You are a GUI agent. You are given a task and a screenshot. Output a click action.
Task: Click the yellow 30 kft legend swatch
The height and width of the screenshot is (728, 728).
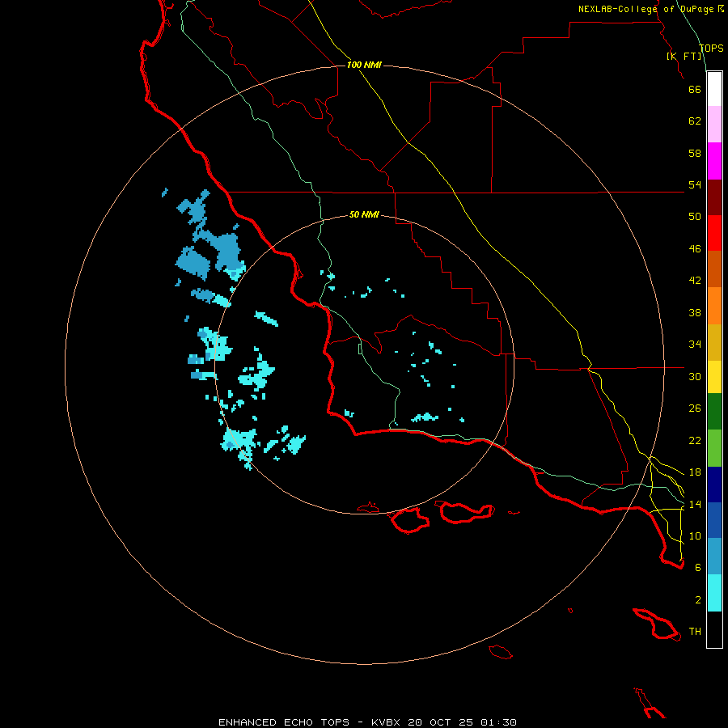point(714,376)
